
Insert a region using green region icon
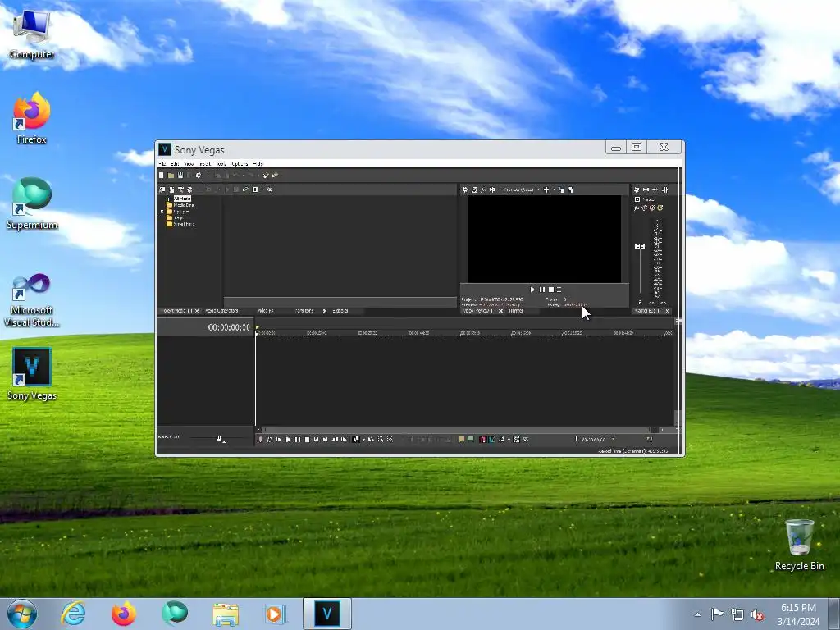[x=470, y=440]
